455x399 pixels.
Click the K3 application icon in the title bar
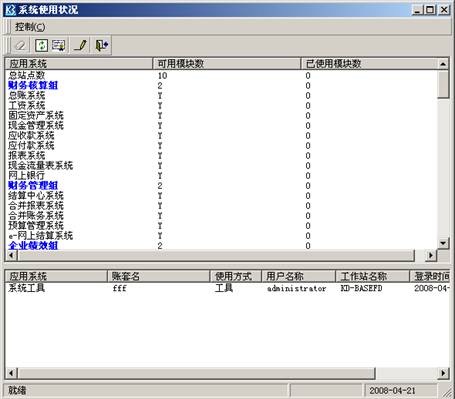(x=10, y=10)
